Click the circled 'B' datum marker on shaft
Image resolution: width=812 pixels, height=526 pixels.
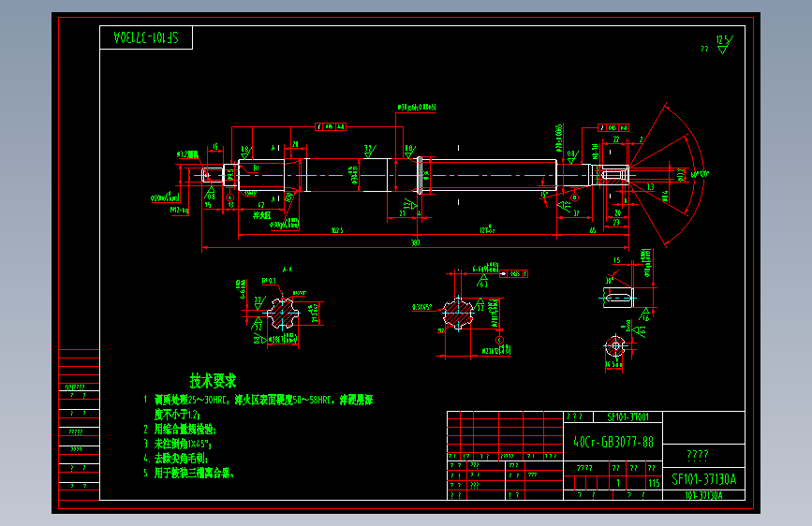pyautogui.click(x=574, y=197)
